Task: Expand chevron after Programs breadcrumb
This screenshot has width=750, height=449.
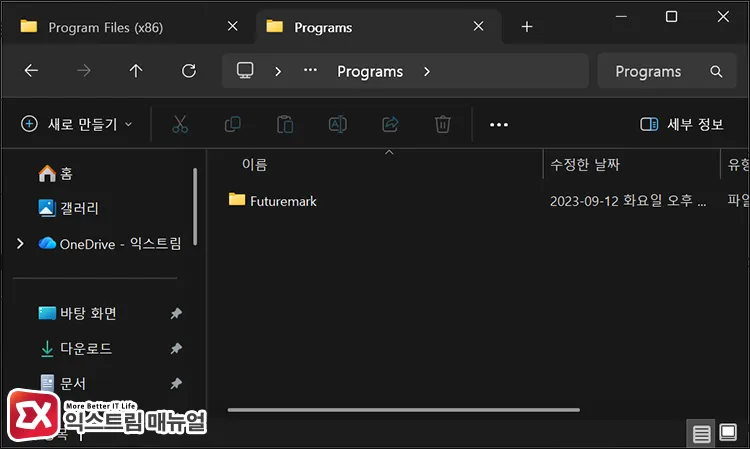Action: click(x=427, y=71)
